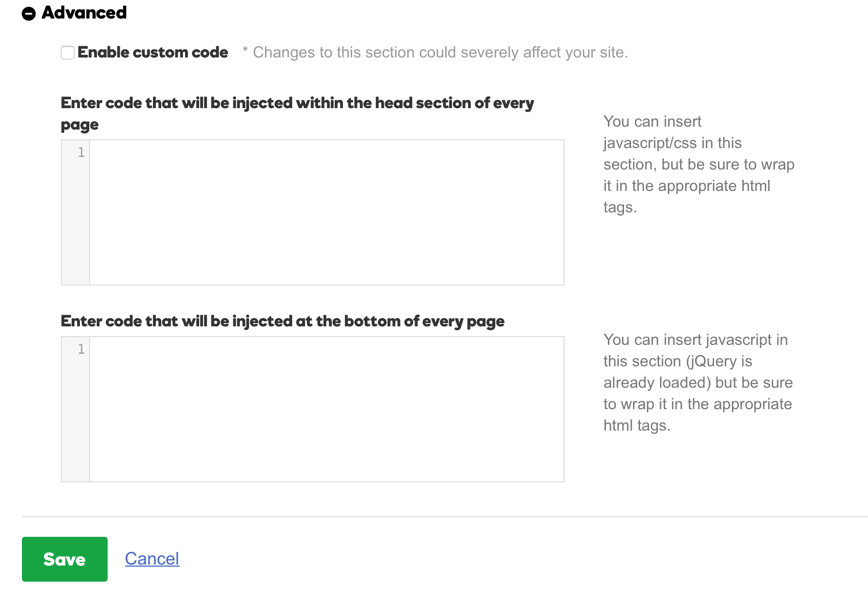The width and height of the screenshot is (868, 605).
Task: Save the custom code settings
Action: [x=65, y=559]
